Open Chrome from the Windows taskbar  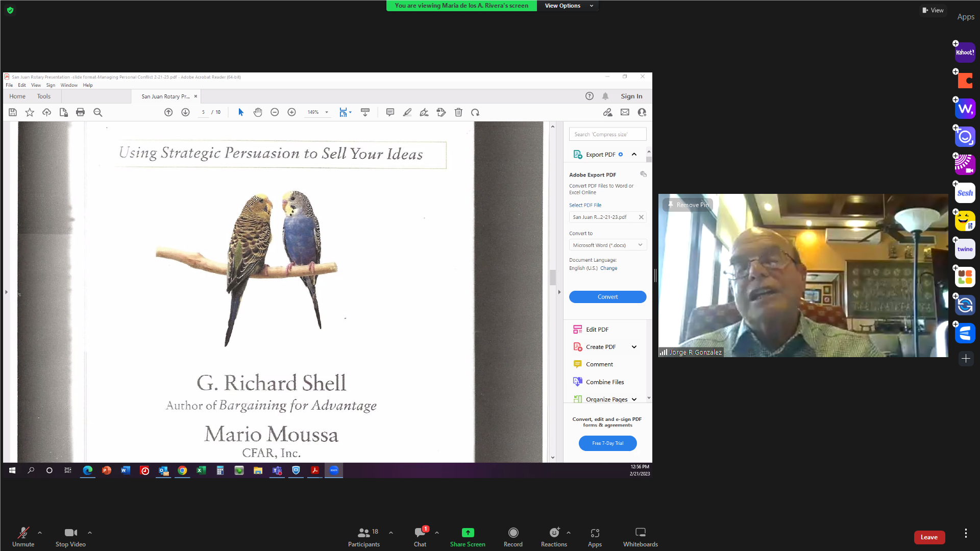point(182,470)
